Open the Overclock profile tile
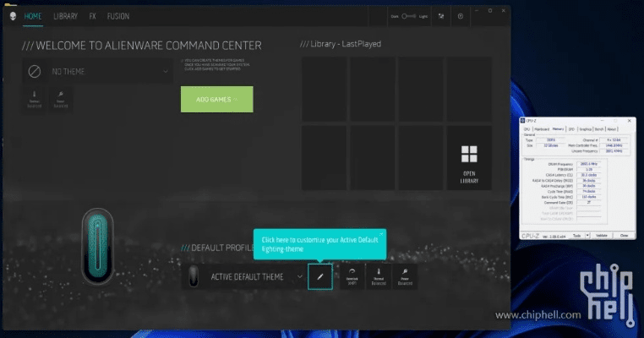The image size is (644, 338). (x=352, y=276)
